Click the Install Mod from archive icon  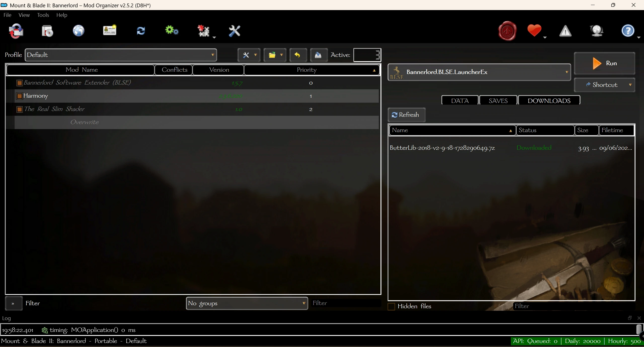47,31
